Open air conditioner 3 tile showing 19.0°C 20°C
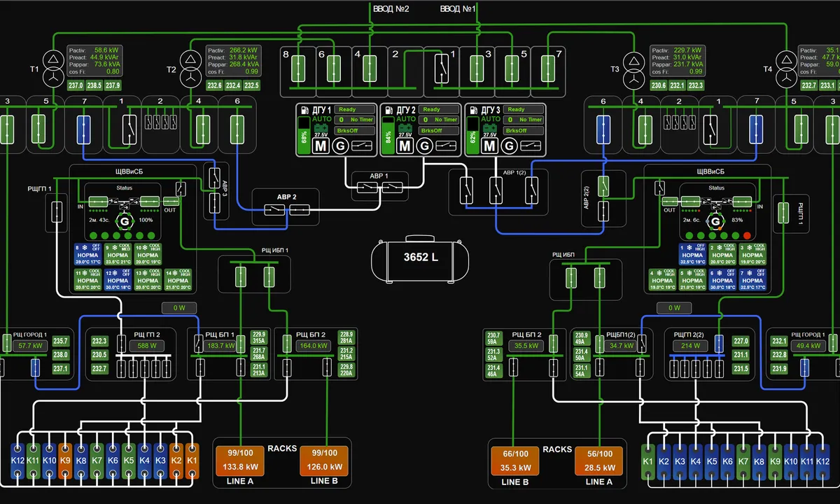The width and height of the screenshot is (840, 504). pos(752,254)
